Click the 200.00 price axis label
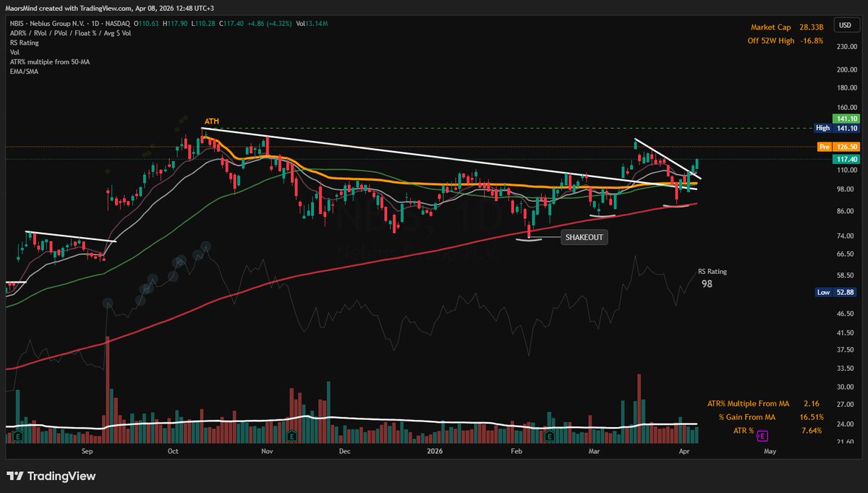 (846, 71)
